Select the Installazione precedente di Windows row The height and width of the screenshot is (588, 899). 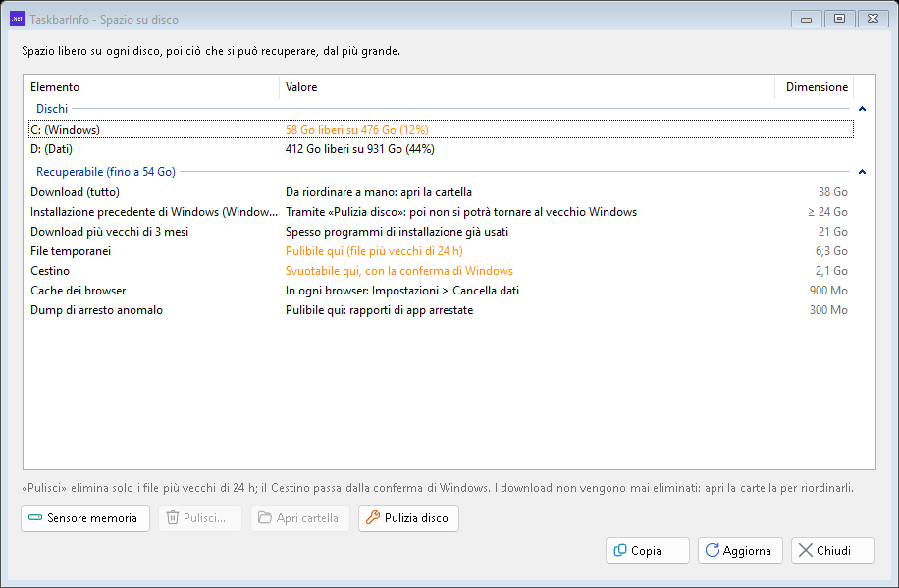441,212
